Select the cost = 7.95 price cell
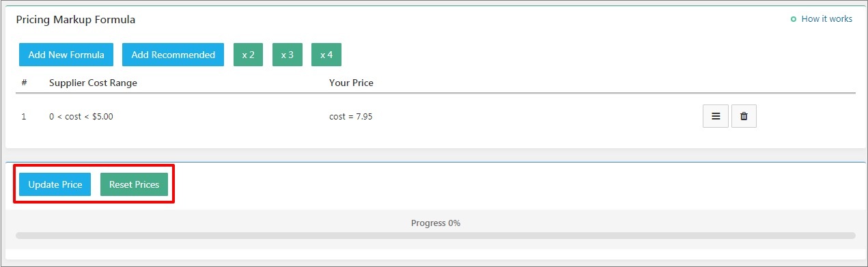 coord(350,117)
